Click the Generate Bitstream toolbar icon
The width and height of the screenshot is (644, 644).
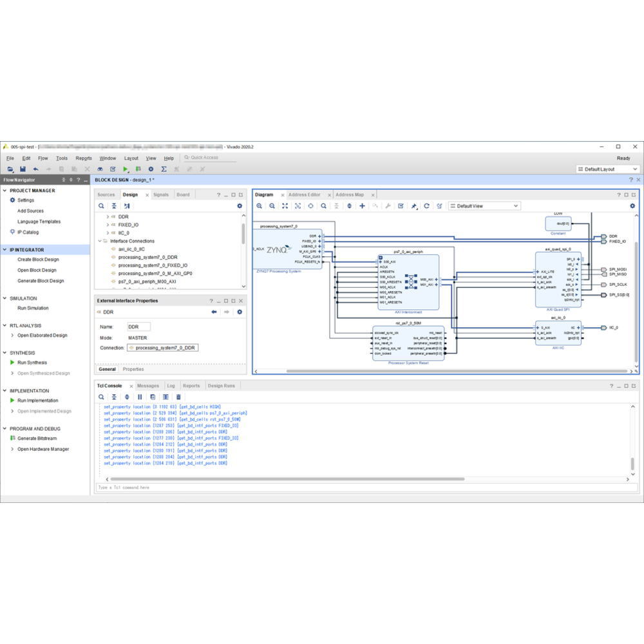pyautogui.click(x=138, y=169)
